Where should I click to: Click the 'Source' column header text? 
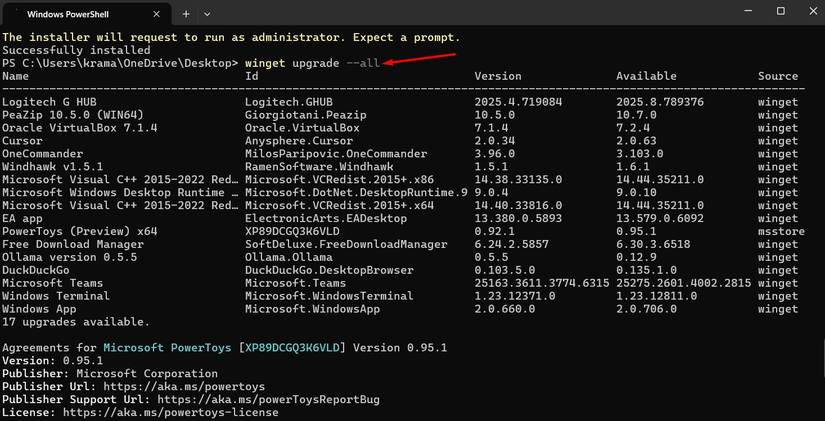tap(778, 76)
